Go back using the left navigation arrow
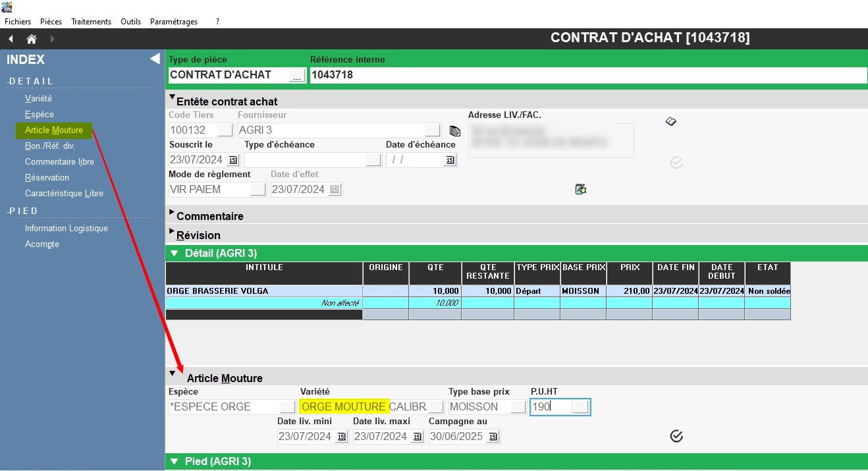Screen dimensions: 868x471 coord(11,39)
